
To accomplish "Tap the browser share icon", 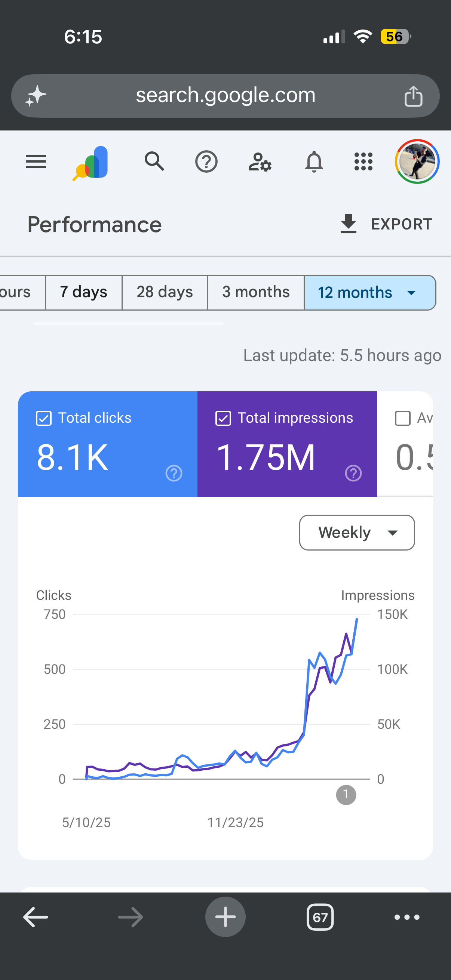I will point(413,96).
